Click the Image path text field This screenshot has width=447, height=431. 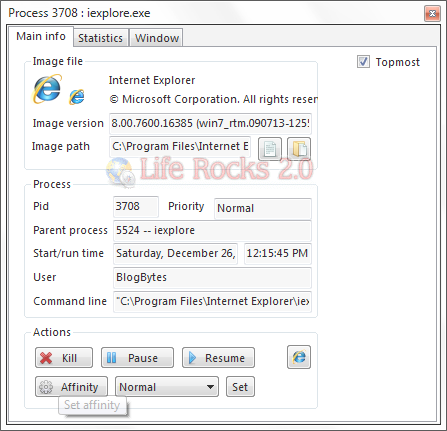point(180,147)
